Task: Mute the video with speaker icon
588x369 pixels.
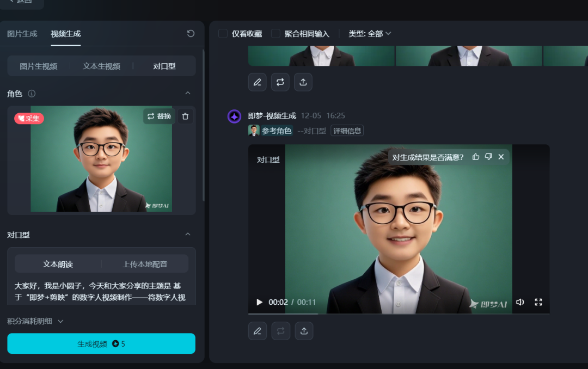Action: click(x=520, y=302)
